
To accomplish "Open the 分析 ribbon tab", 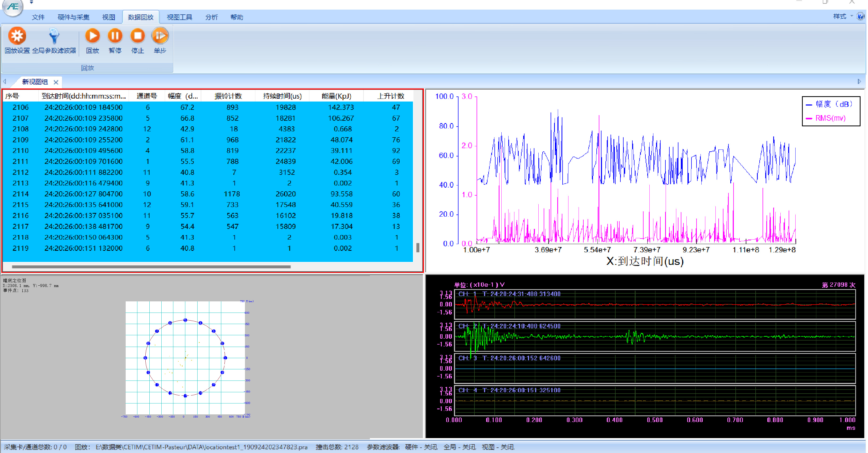I will 211,17.
